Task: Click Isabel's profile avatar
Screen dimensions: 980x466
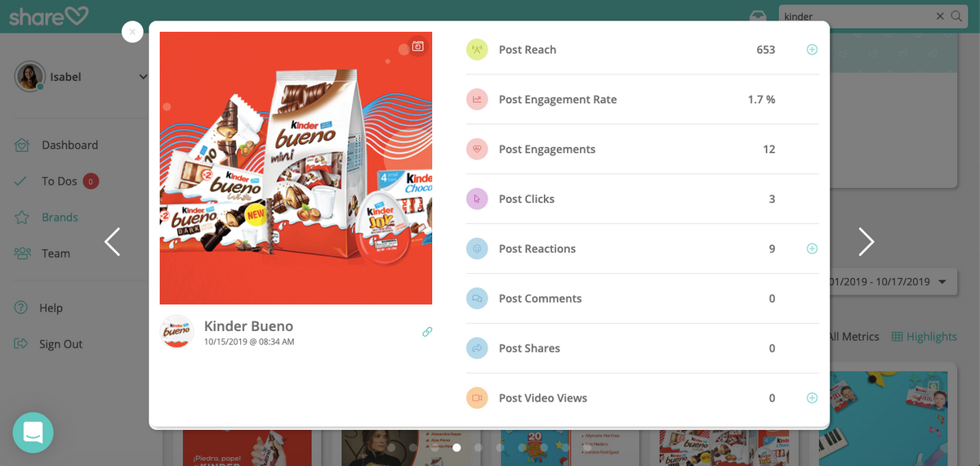Action: [x=29, y=77]
